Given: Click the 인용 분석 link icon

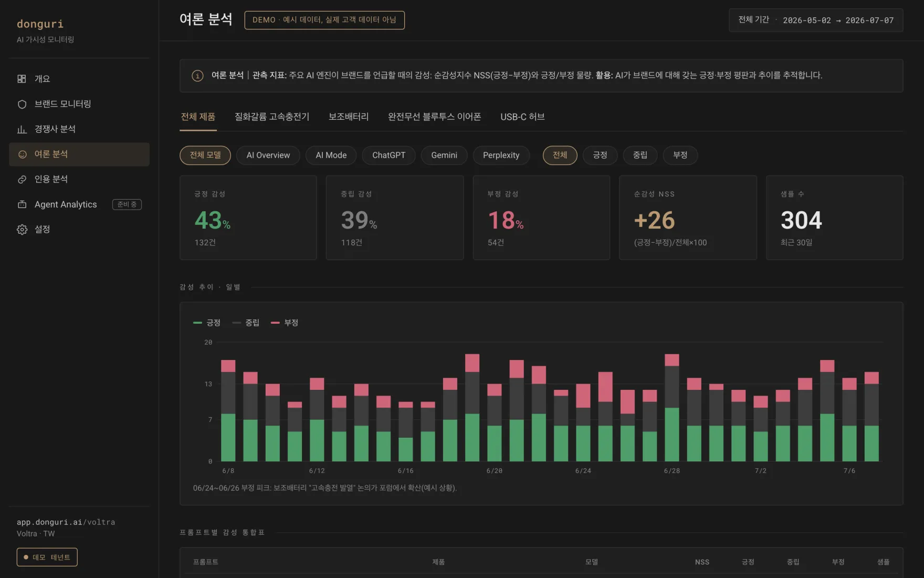Looking at the screenshot, I should pos(22,179).
